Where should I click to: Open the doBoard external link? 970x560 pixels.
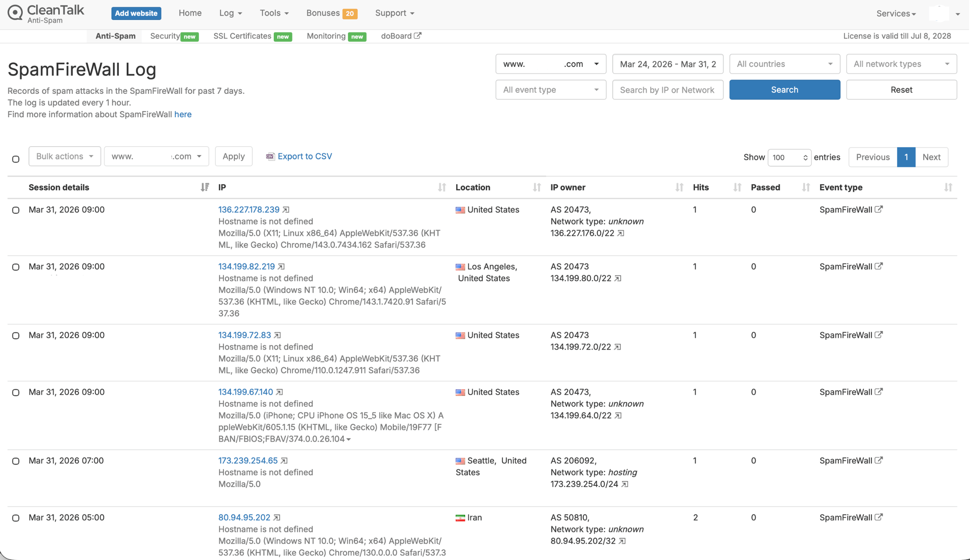[401, 36]
